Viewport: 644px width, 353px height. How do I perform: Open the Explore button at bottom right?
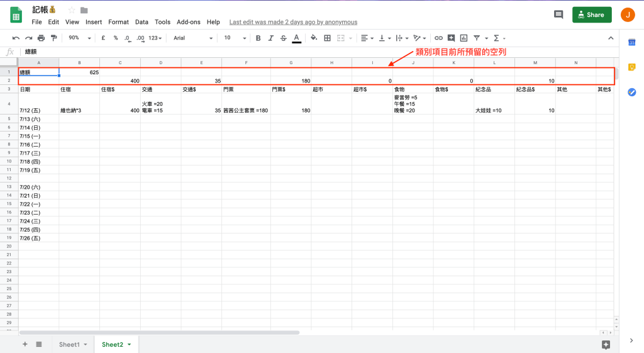606,344
